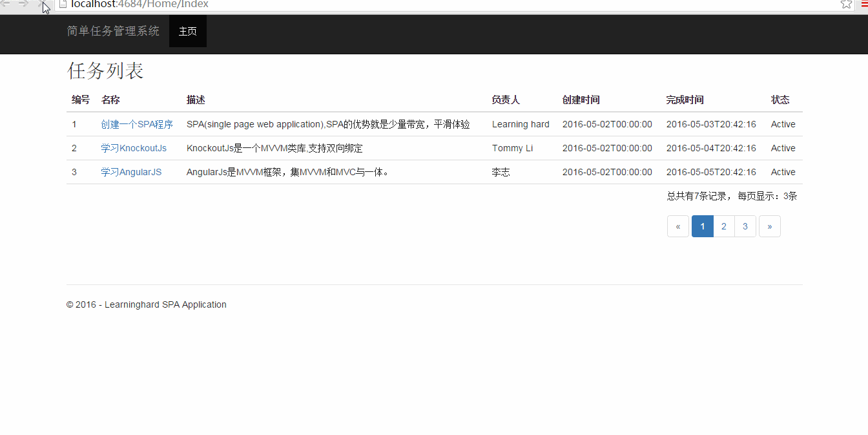Open the 创建一个SPA程序 task link
868x435 pixels.
pyautogui.click(x=137, y=124)
